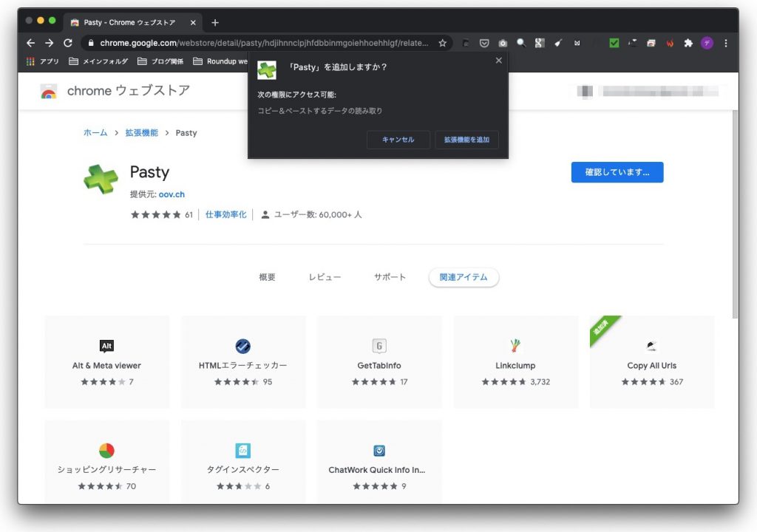This screenshot has width=757, height=532.
Task: Click the page vertical scrollbar
Action: tap(735, 214)
